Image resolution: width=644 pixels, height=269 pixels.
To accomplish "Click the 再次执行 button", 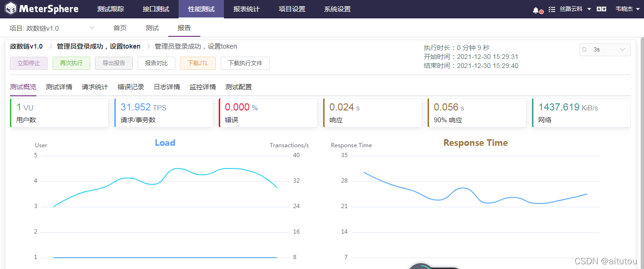I will coord(71,63).
